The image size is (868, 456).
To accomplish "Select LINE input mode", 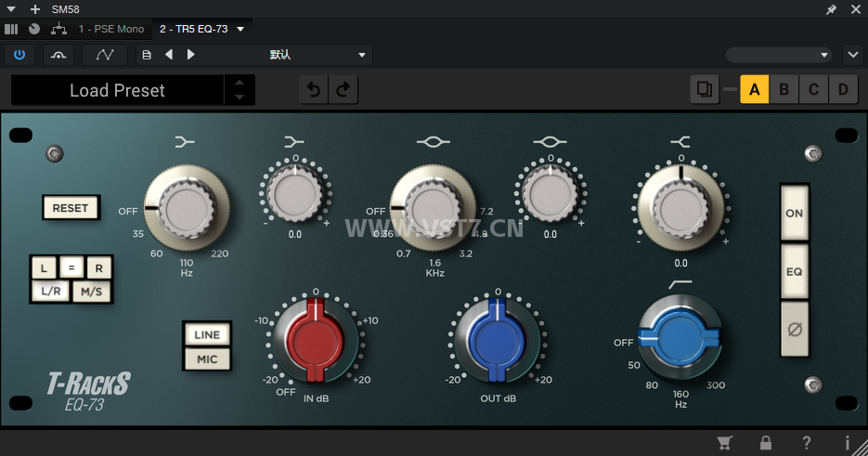I will [x=207, y=334].
